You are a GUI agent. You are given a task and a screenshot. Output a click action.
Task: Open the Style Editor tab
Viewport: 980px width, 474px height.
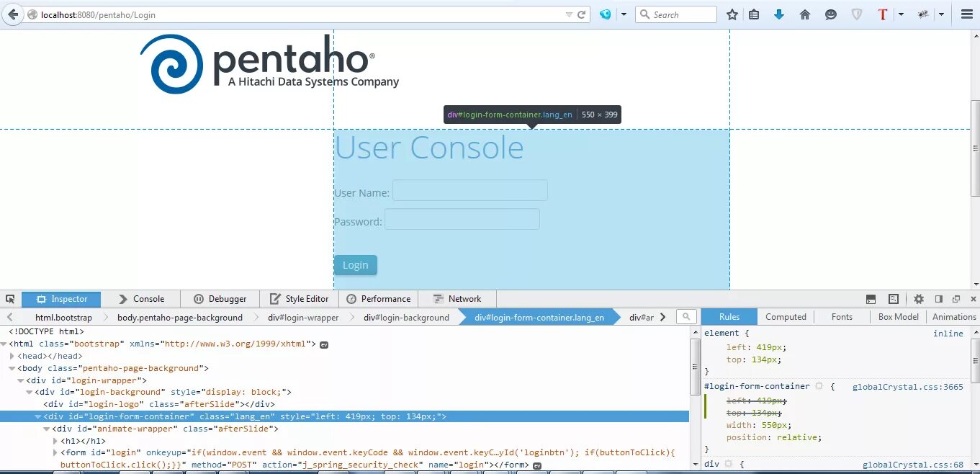[x=299, y=299]
